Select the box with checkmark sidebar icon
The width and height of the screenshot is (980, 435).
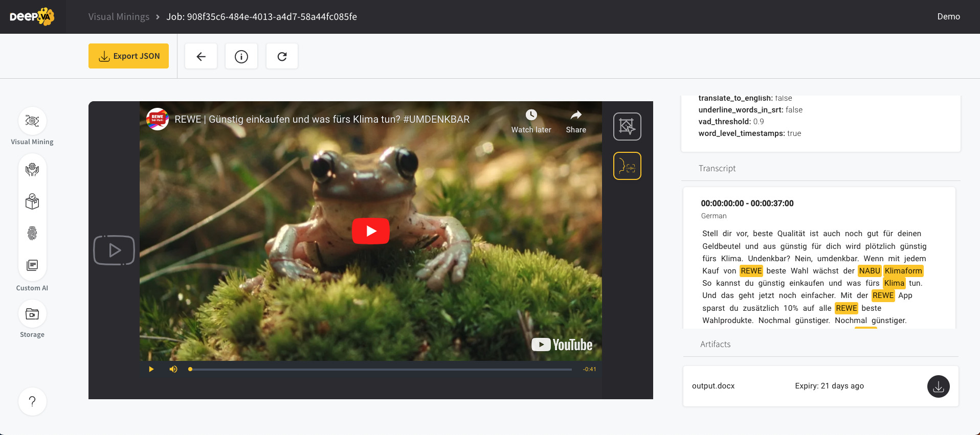(32, 201)
